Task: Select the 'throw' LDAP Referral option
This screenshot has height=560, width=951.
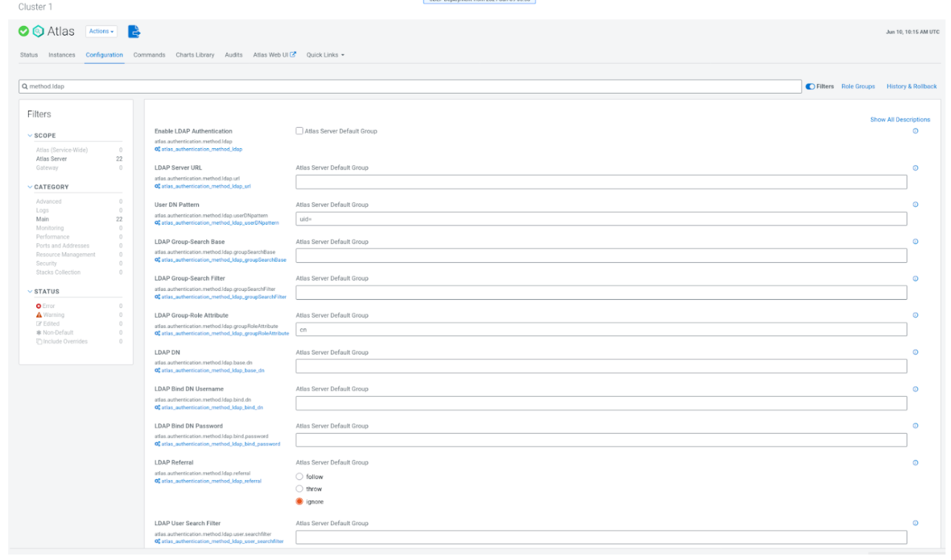Action: pyautogui.click(x=299, y=489)
